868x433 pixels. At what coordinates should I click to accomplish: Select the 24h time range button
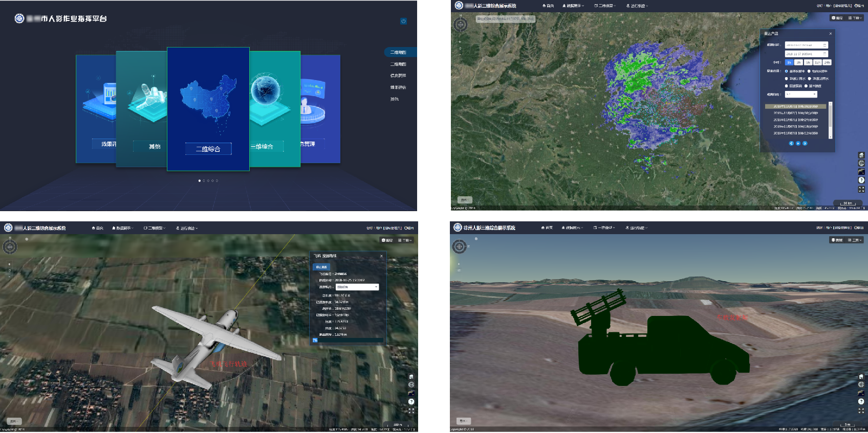827,62
